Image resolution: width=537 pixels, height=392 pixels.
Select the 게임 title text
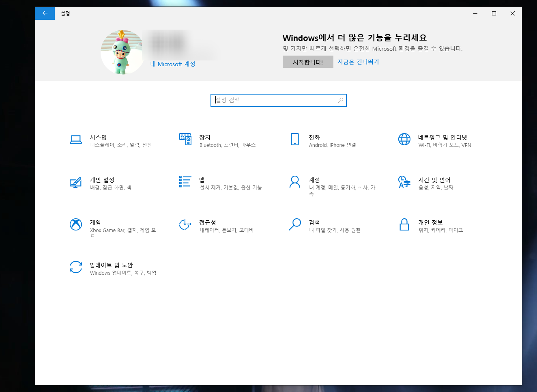click(95, 223)
